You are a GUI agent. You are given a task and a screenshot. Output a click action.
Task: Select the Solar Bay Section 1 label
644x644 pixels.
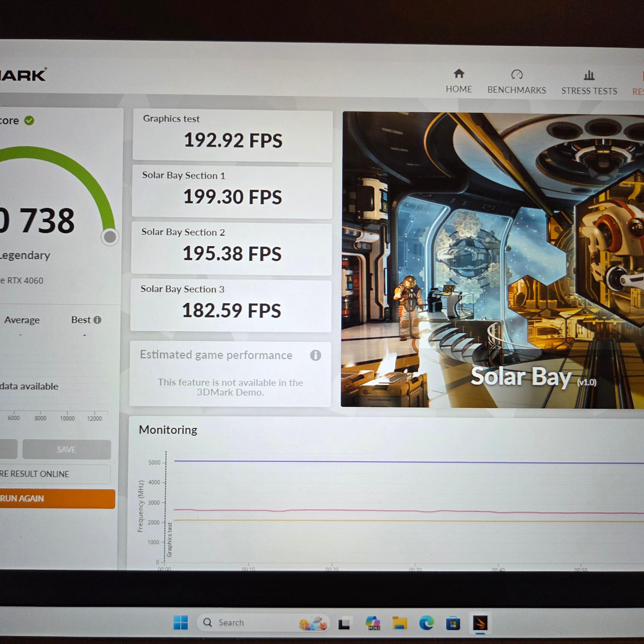(x=184, y=175)
